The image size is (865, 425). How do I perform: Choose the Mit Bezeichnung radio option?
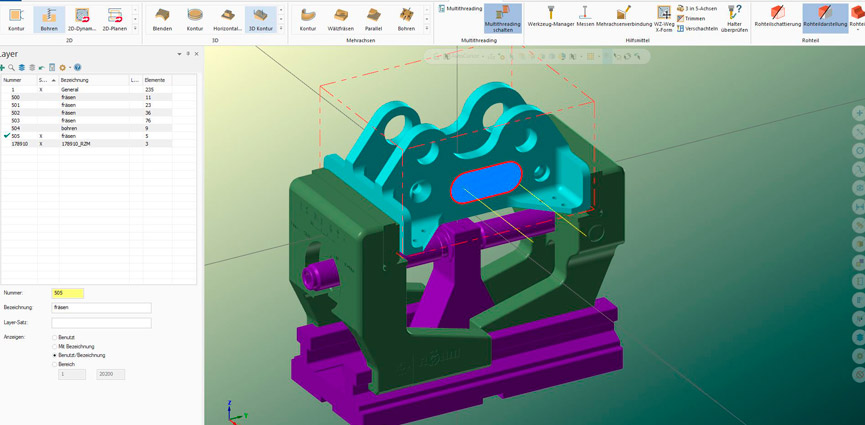[x=55, y=347]
